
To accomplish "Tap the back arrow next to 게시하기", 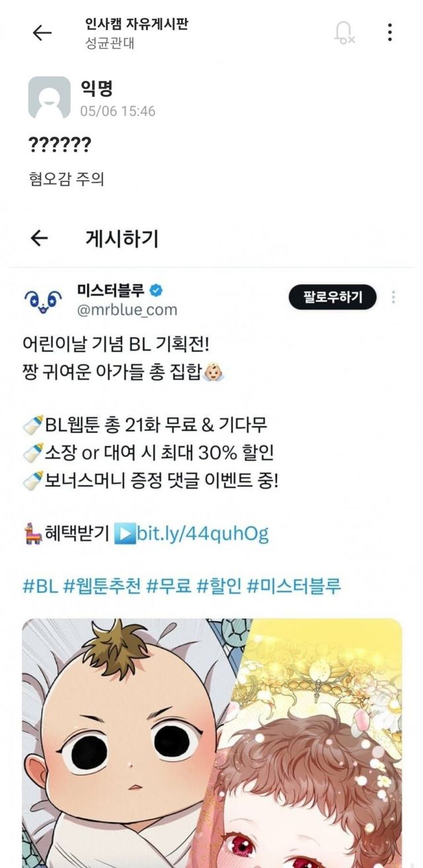I will point(40,238).
